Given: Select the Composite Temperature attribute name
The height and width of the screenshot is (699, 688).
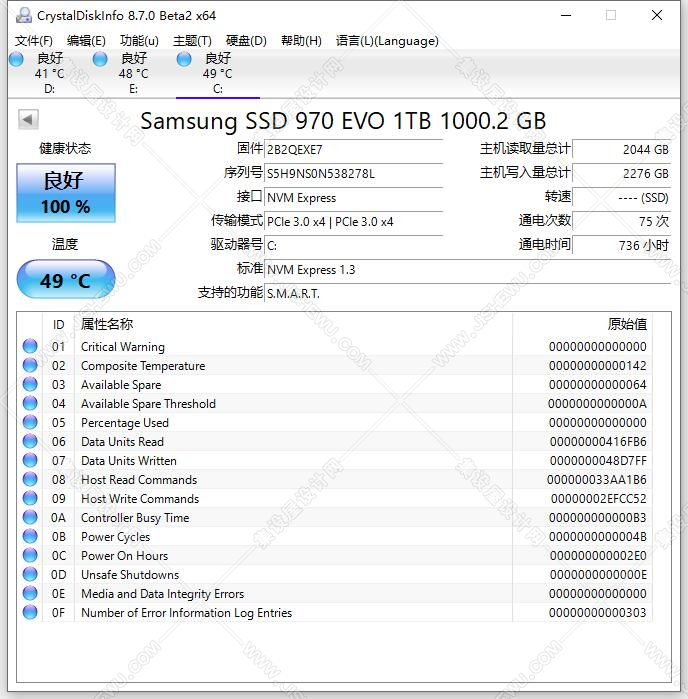Looking at the screenshot, I should click(x=143, y=366).
